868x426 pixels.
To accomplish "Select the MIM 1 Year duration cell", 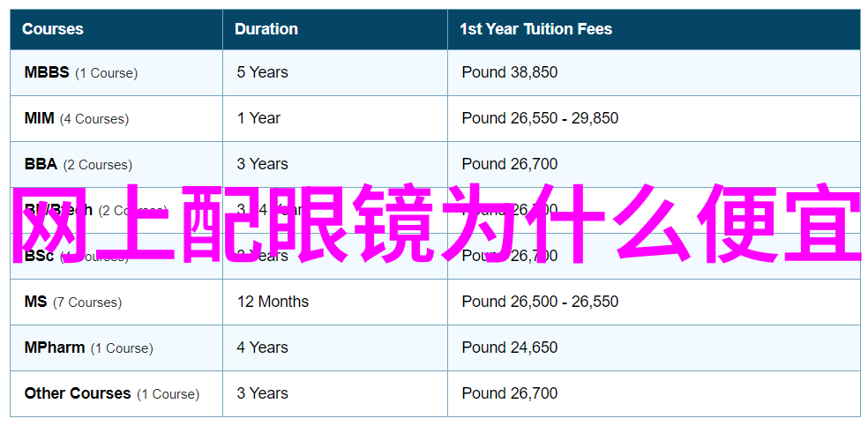I will point(335,118).
